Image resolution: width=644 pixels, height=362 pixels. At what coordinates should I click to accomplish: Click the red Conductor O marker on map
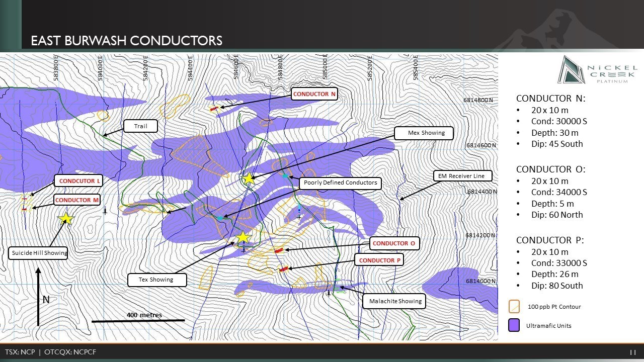click(x=278, y=250)
